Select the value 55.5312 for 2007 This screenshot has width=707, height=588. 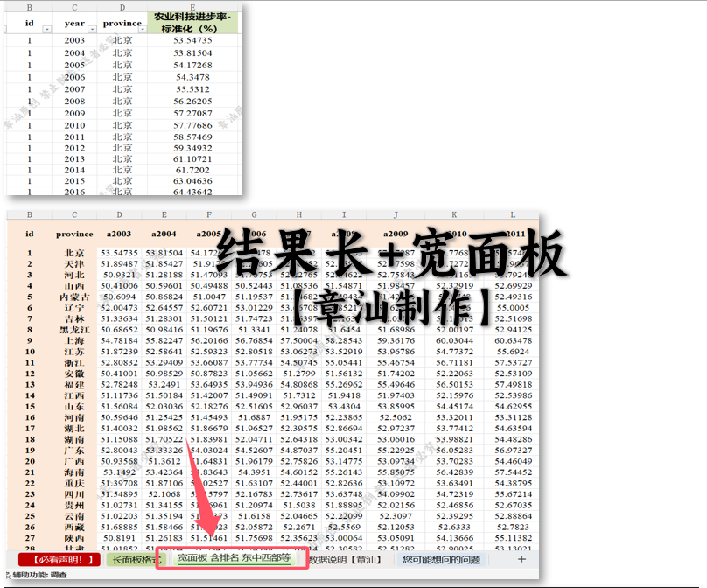192,89
